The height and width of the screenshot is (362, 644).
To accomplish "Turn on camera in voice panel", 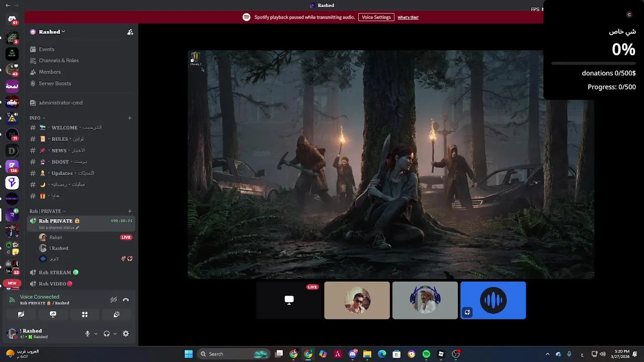I will [x=21, y=314].
